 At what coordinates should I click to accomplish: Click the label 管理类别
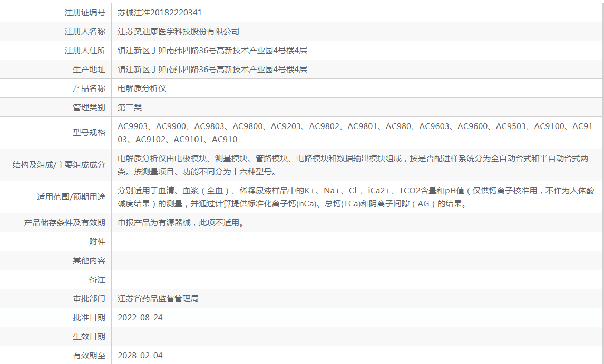click(89, 107)
